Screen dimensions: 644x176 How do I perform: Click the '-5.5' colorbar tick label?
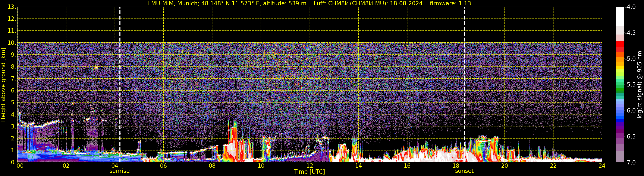click(x=630, y=85)
